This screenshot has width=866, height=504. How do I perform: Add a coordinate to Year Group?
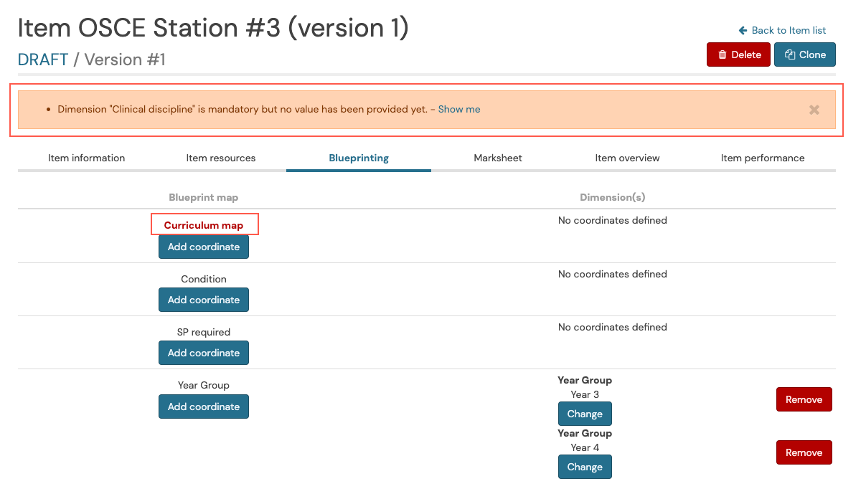point(203,406)
